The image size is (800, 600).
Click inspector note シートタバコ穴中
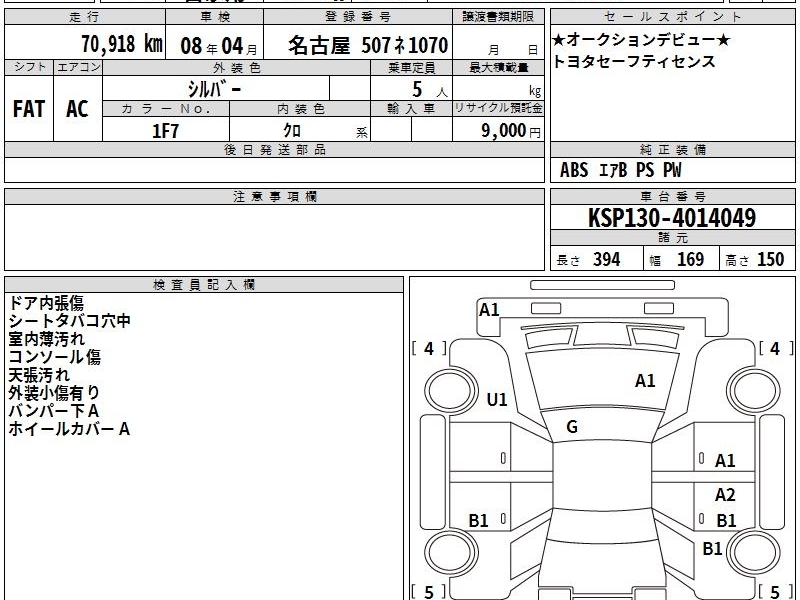click(x=69, y=321)
